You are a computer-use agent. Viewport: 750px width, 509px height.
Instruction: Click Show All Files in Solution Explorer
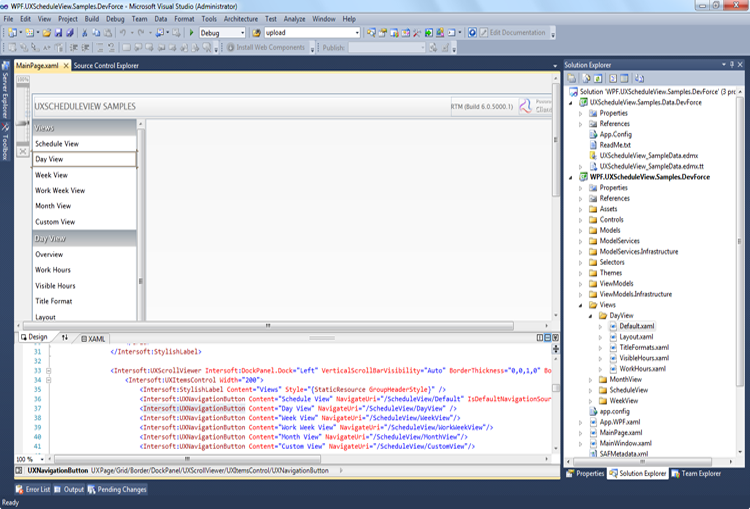(587, 78)
